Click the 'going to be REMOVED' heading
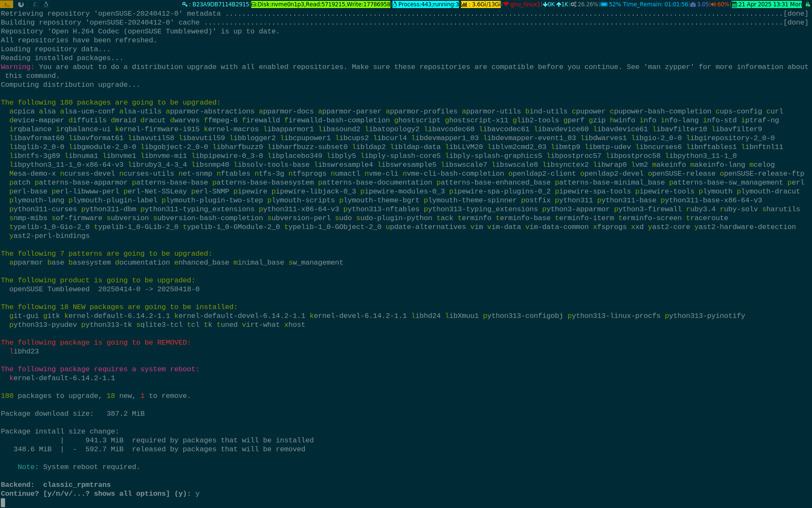812x508 pixels. (x=96, y=342)
